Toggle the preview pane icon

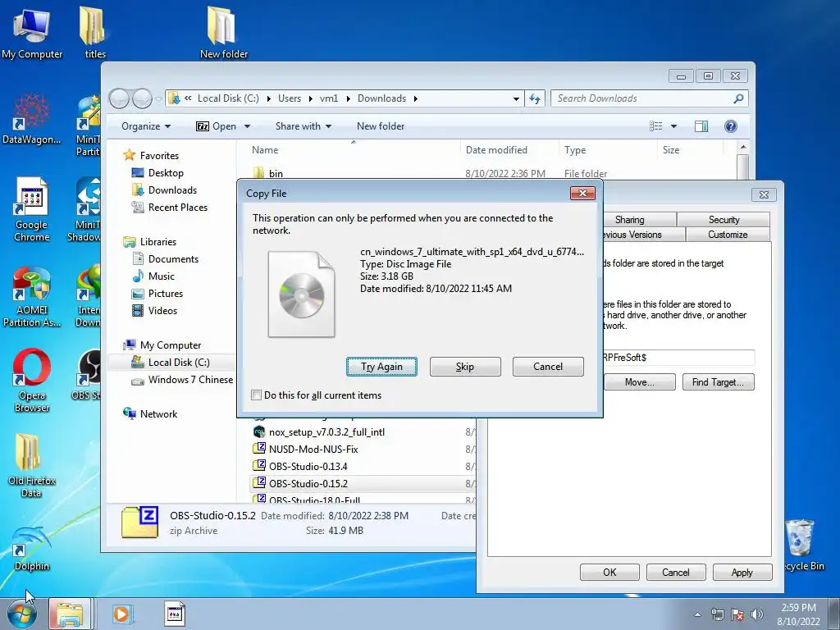point(701,126)
